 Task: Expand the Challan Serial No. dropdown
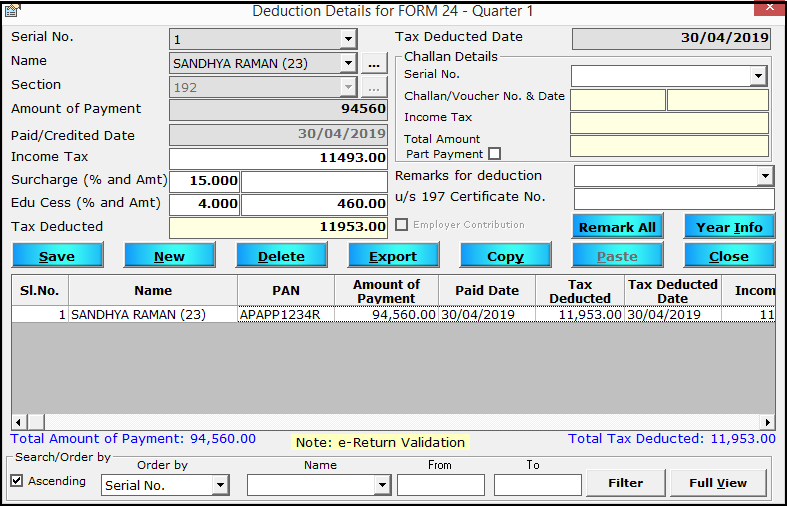click(758, 76)
